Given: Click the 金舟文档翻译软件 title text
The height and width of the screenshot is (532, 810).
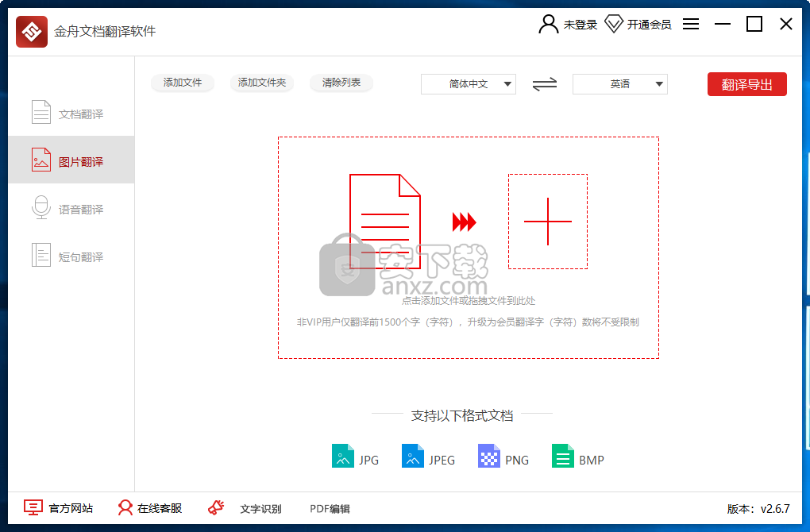Looking at the screenshot, I should click(105, 32).
